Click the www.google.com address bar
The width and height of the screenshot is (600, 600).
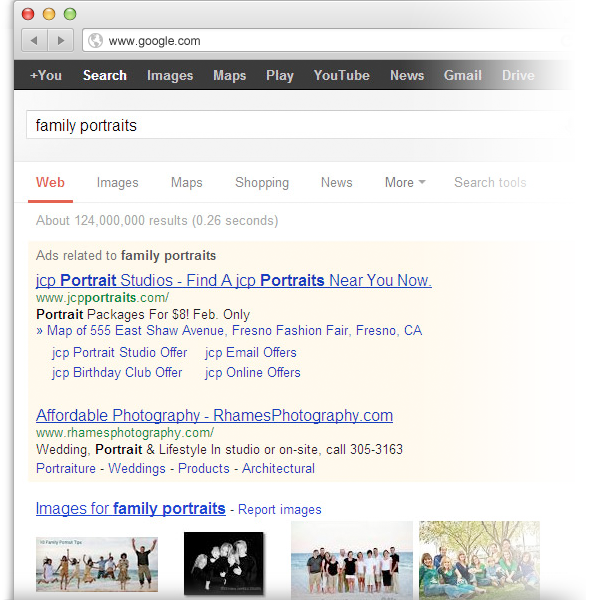(x=325, y=41)
